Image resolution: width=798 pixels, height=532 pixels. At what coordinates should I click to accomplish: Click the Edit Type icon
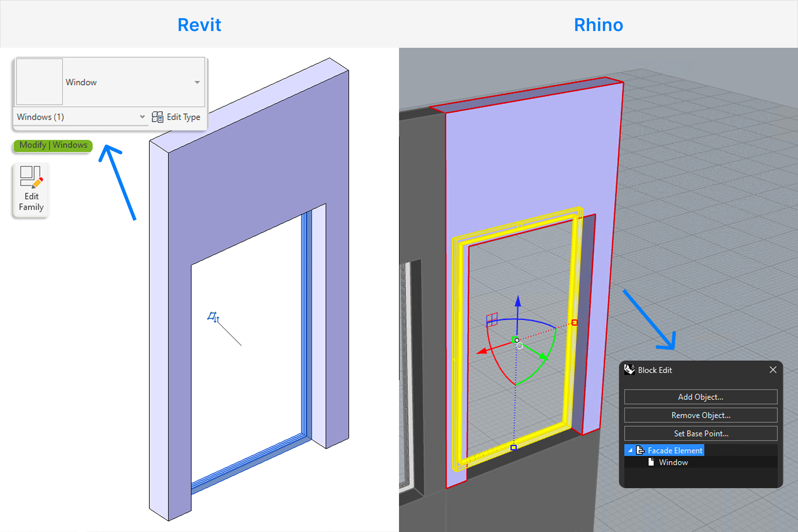[x=158, y=117]
